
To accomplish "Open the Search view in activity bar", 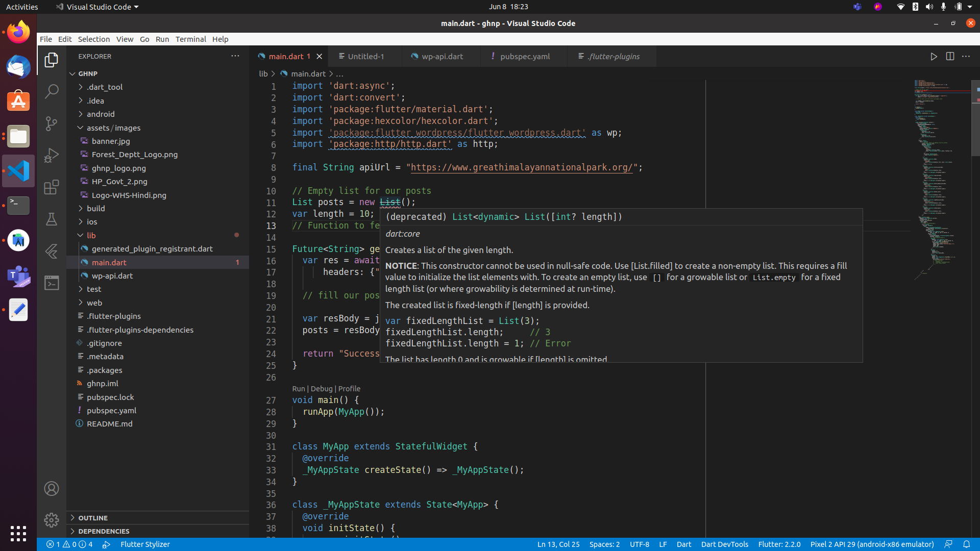I will click(52, 92).
